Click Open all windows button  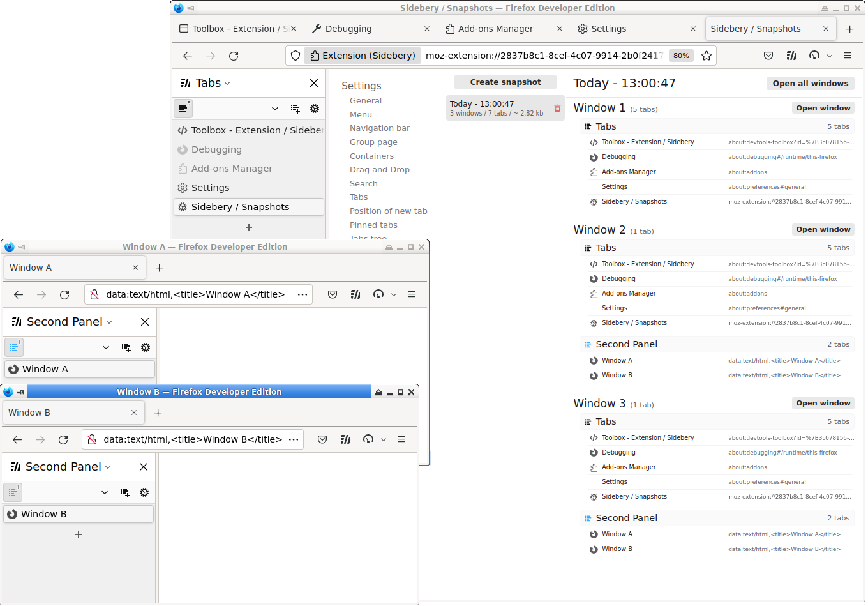(x=811, y=84)
